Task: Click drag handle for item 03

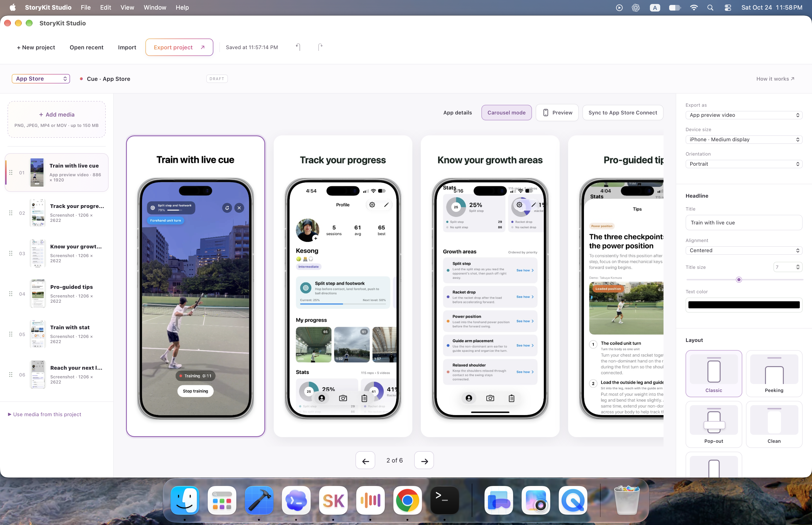Action: pos(11,253)
